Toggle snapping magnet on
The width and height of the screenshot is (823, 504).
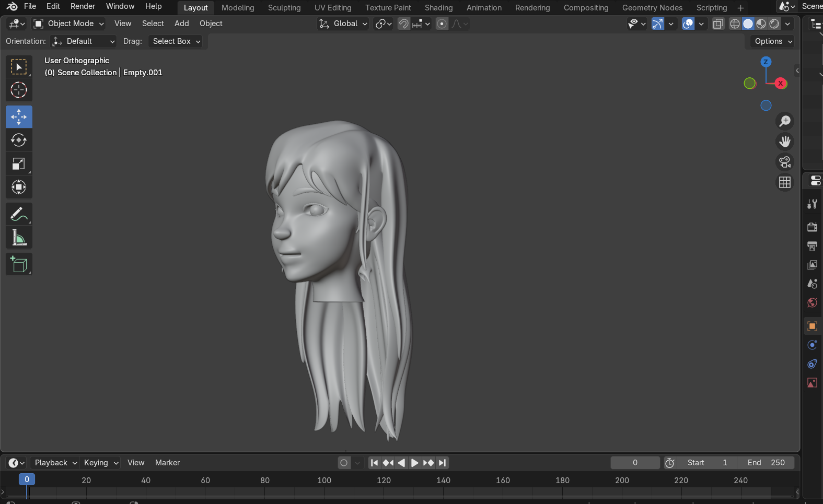[x=403, y=24]
